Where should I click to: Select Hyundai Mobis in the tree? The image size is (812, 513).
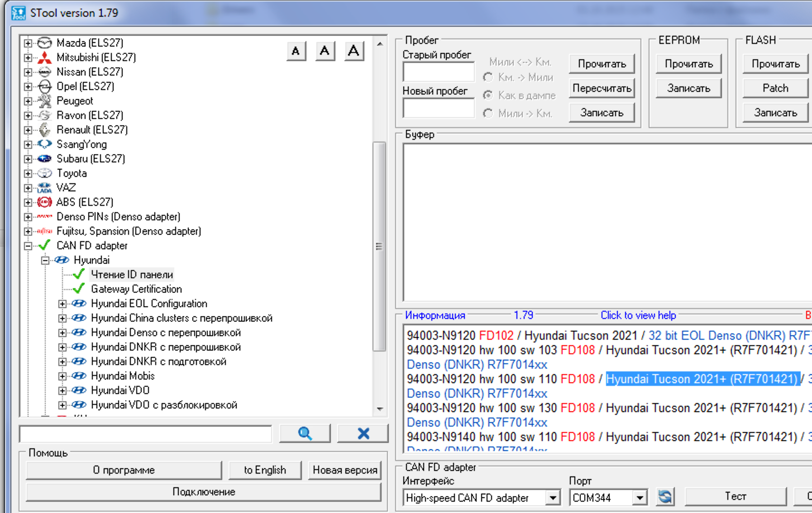123,376
